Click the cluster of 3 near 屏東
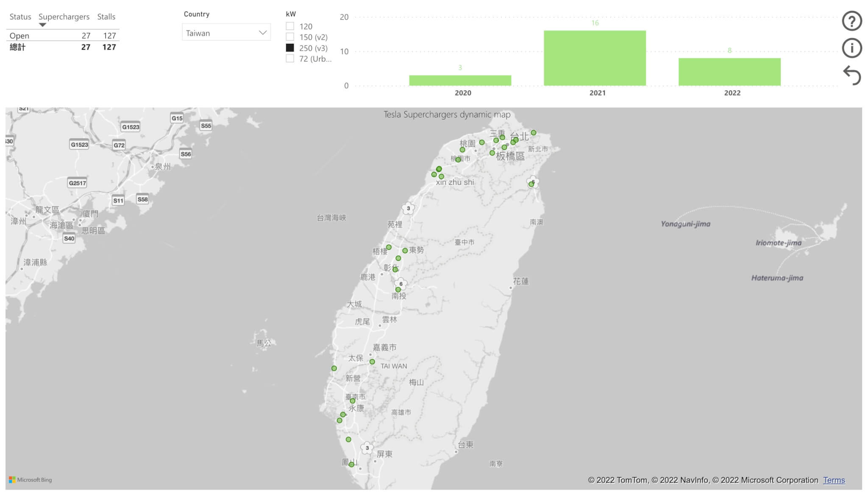 (367, 447)
